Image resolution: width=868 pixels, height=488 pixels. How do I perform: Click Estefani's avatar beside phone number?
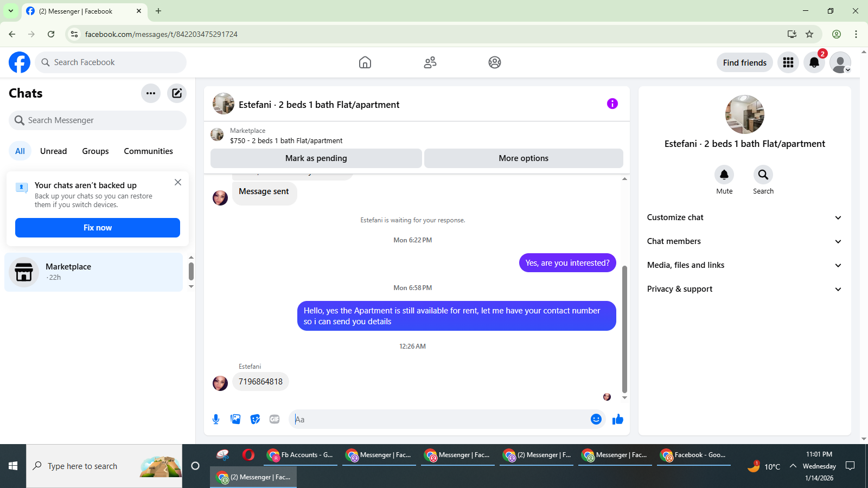coord(220,383)
